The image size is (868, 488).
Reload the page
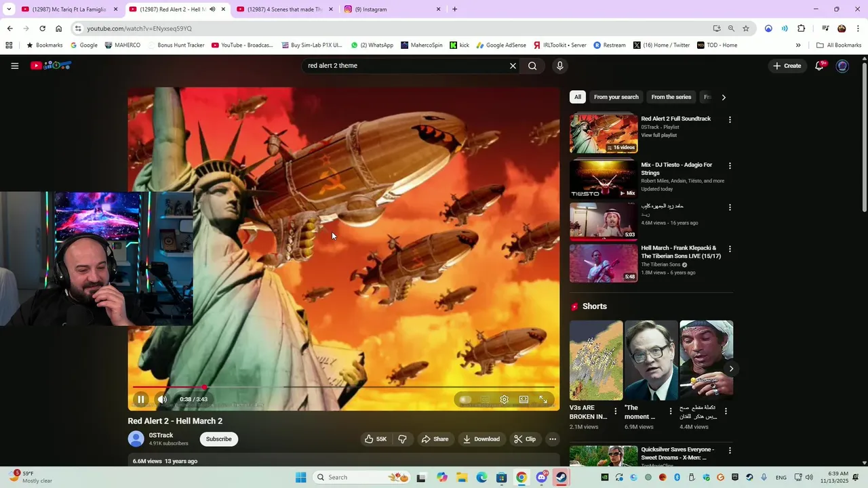pos(42,28)
